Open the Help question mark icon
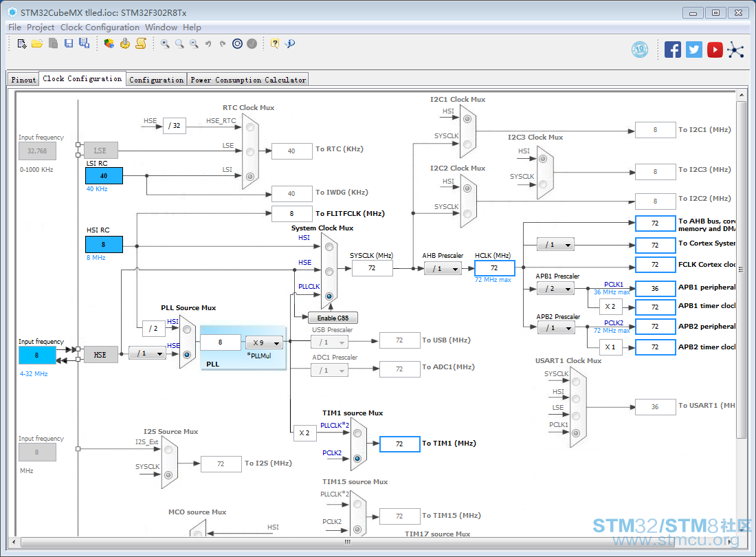The height and width of the screenshot is (557, 756). pos(275,44)
